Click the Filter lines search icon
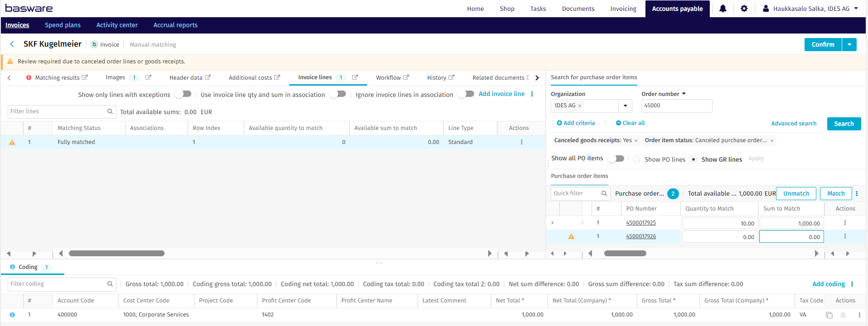This screenshot has width=868, height=326. (x=110, y=111)
